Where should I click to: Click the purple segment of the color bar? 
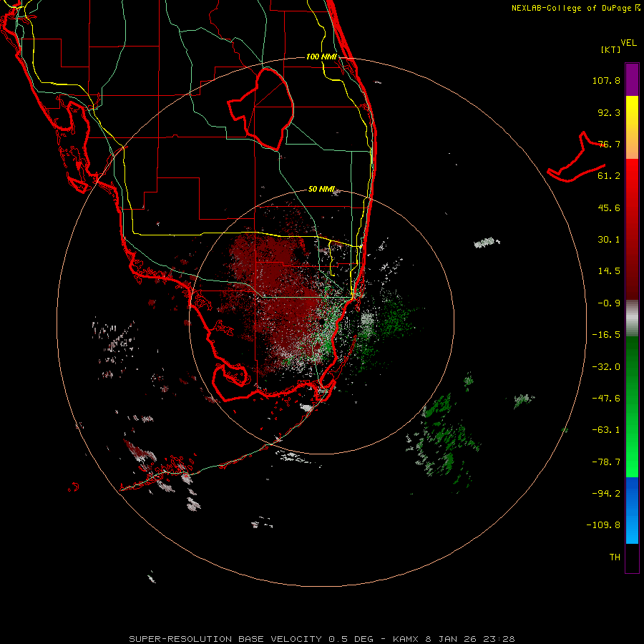pos(632,79)
